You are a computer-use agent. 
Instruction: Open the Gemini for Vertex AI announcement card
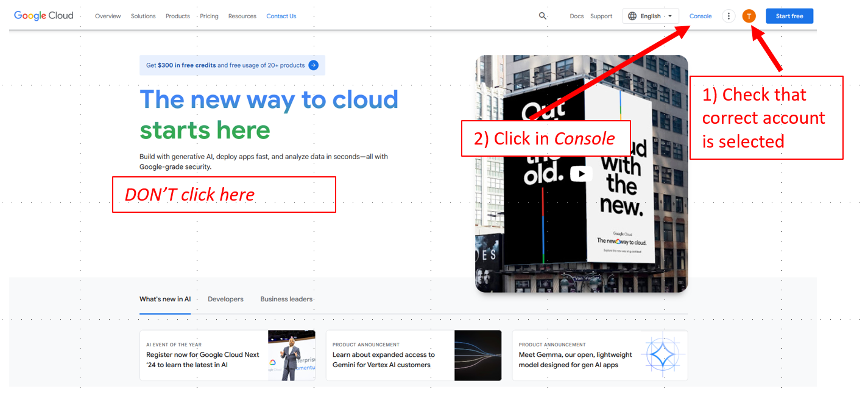pos(414,356)
